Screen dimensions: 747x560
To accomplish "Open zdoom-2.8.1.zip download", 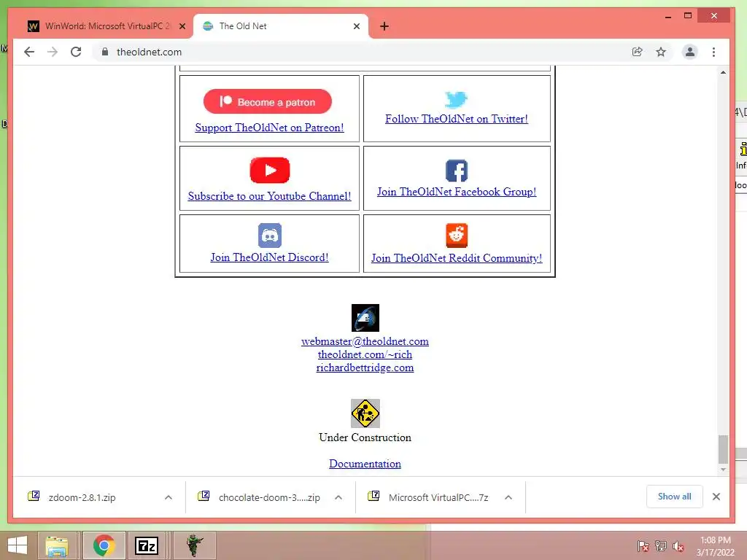I will pyautogui.click(x=82, y=497).
